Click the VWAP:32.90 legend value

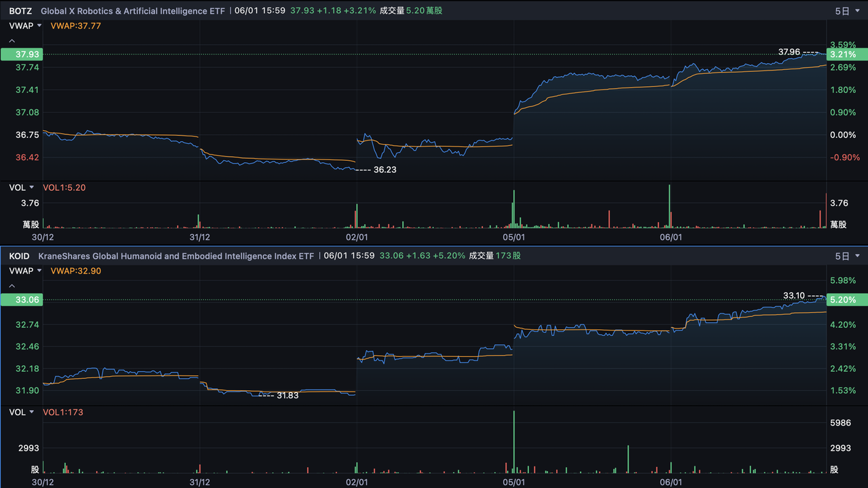[77, 271]
